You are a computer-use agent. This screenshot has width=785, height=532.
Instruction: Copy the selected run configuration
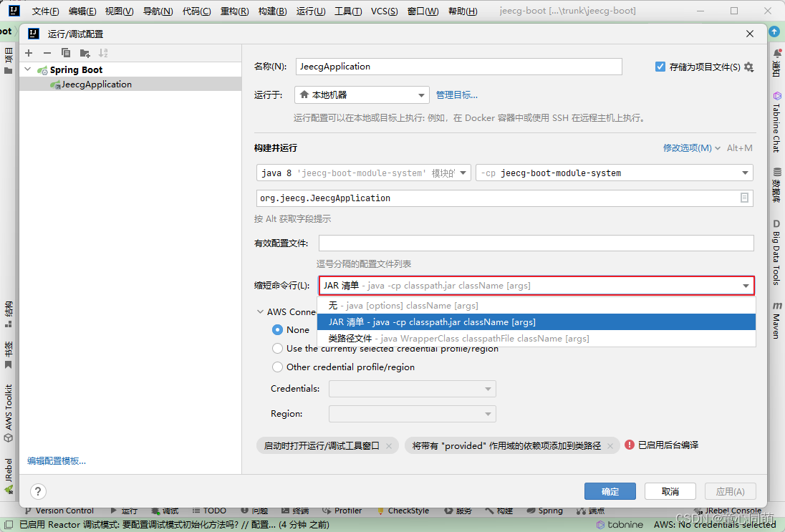coord(66,53)
